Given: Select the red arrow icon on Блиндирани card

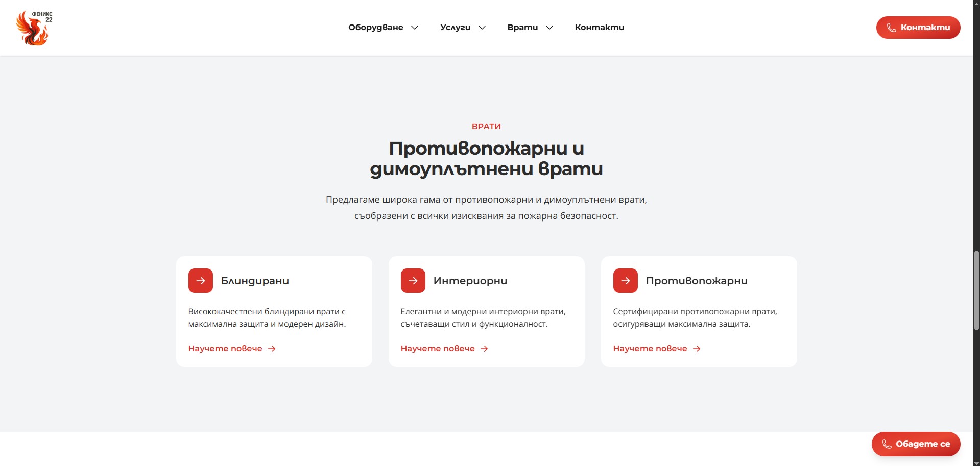Looking at the screenshot, I should (200, 280).
